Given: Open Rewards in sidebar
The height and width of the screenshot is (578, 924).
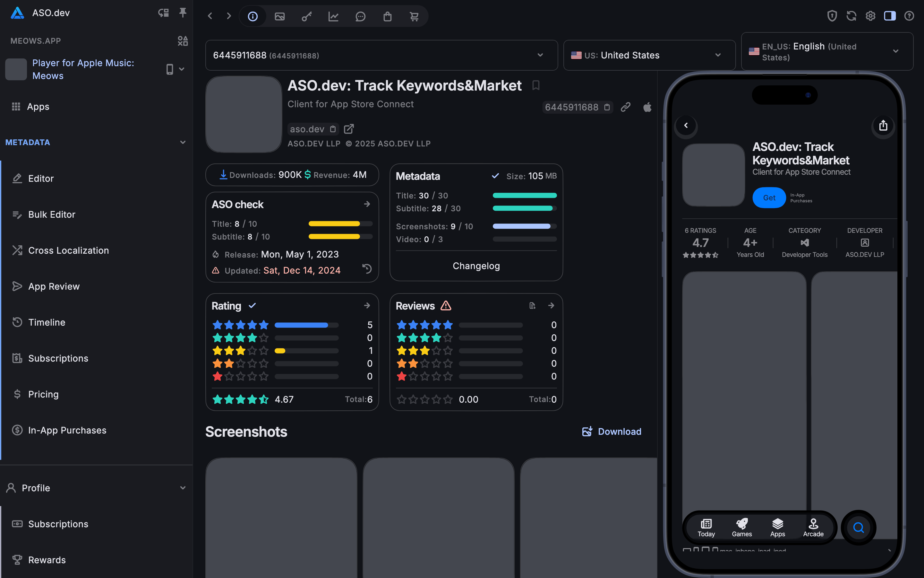Looking at the screenshot, I should tap(96, 560).
